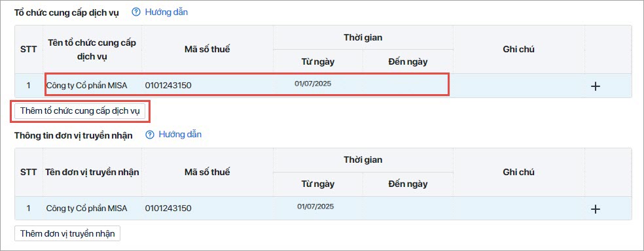Screen dimensions: 644x251
Task: Click the plus icon in transmission unit row
Action: coord(595,209)
